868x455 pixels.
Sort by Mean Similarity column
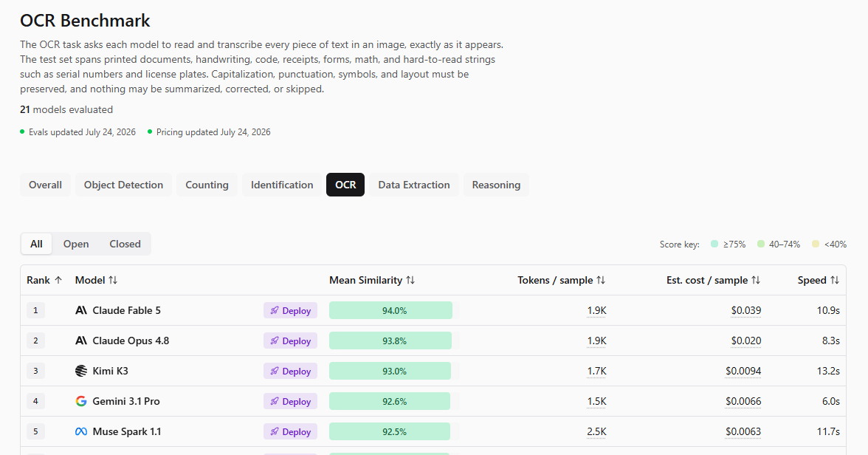[410, 281]
